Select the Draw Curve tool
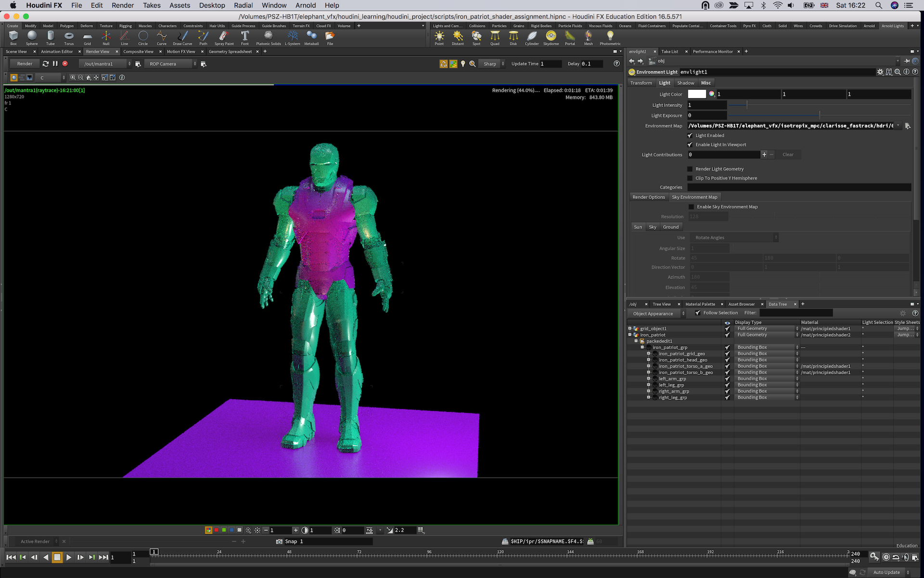924x578 pixels. [x=182, y=38]
